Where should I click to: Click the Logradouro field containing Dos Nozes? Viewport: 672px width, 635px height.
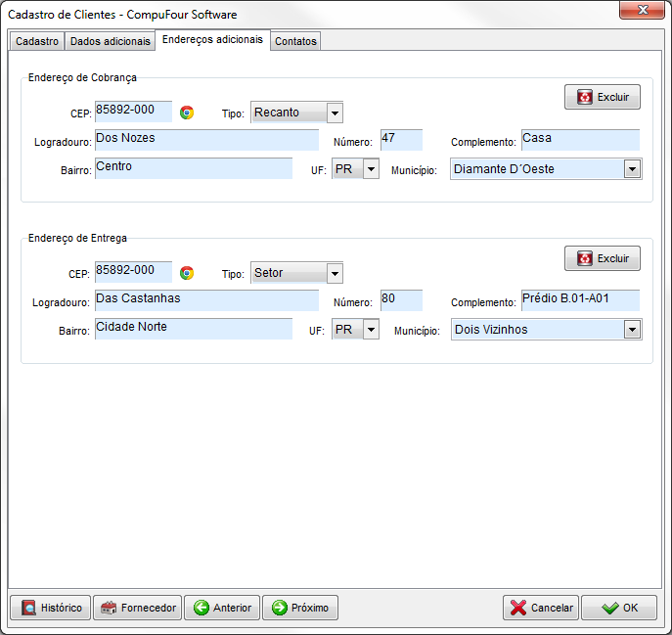point(206,140)
